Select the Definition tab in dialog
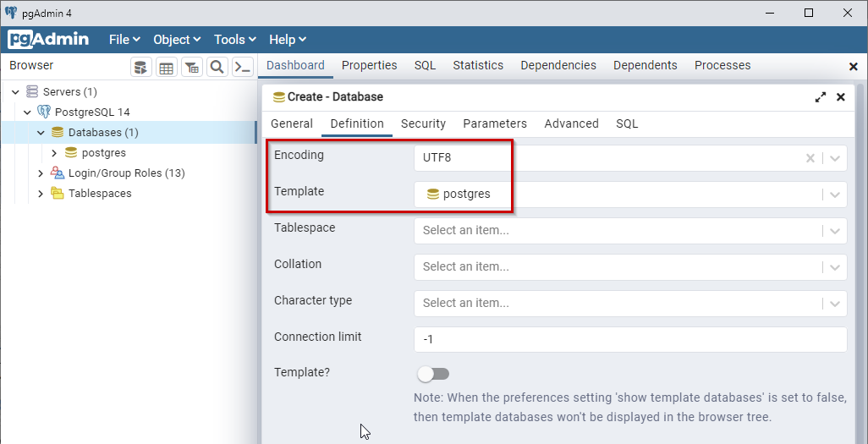The height and width of the screenshot is (444, 868). [357, 123]
